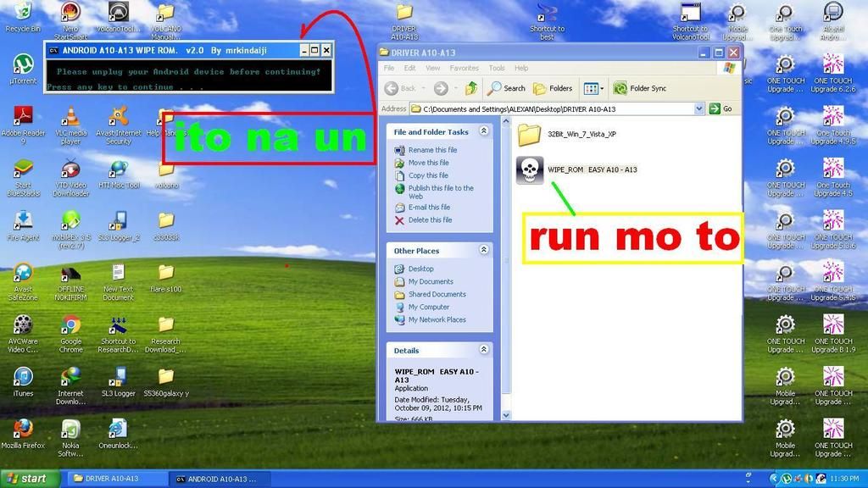Collapse the Other Places panel
The width and height of the screenshot is (868, 488).
pyautogui.click(x=484, y=250)
